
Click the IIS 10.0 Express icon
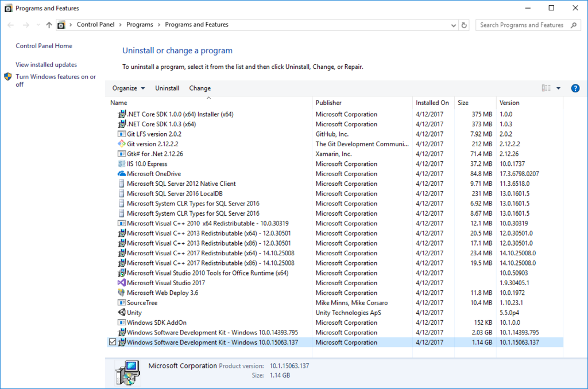pos(122,164)
